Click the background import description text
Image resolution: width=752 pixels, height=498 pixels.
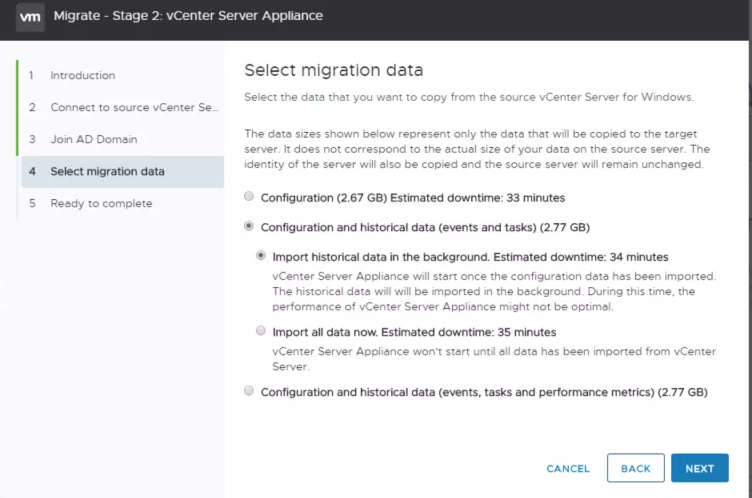494,291
